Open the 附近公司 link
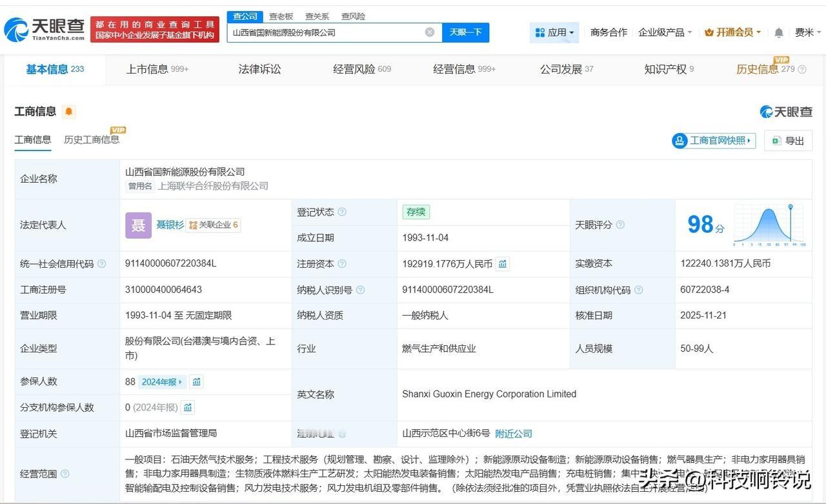This screenshot has width=826, height=504. 514,434
